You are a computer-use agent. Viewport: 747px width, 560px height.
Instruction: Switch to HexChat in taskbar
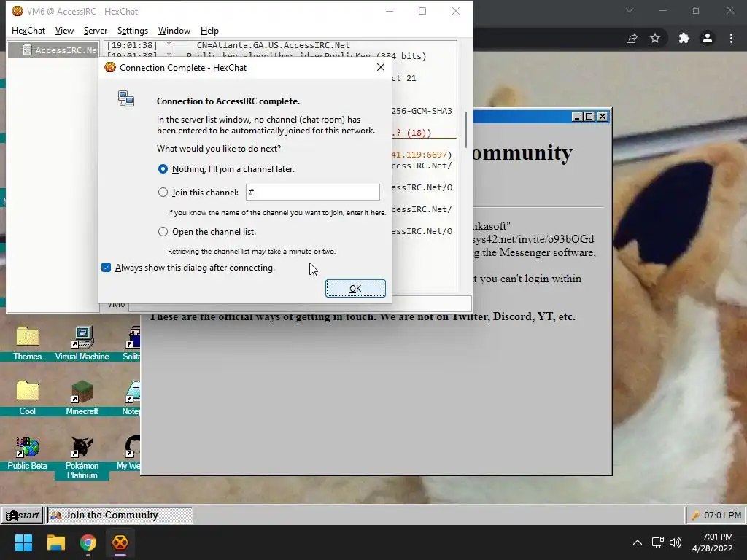click(120, 542)
